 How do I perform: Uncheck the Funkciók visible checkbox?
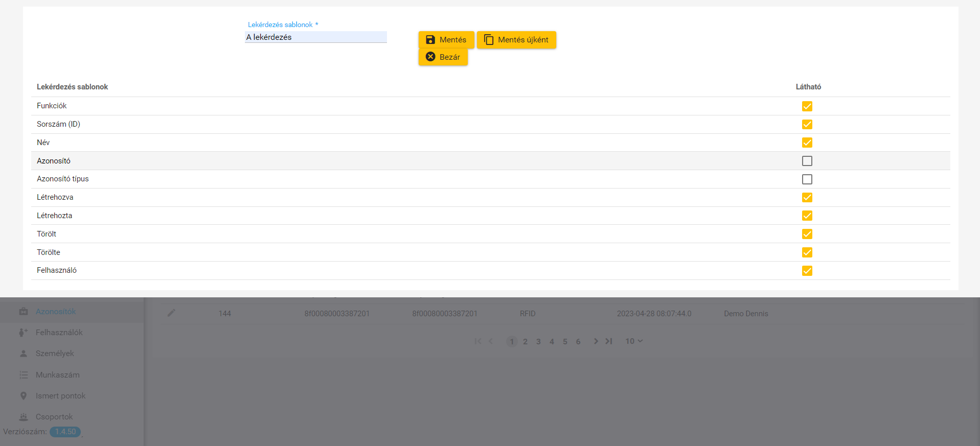[x=807, y=106]
